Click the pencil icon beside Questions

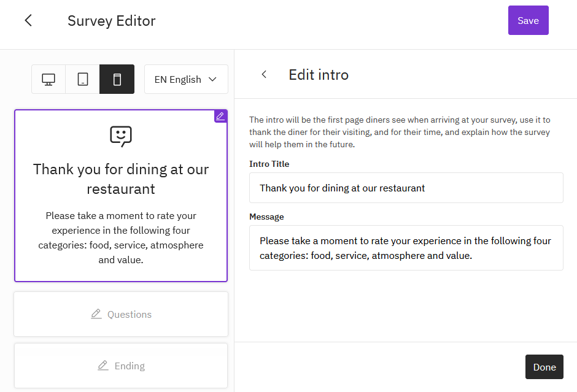pyautogui.click(x=96, y=314)
